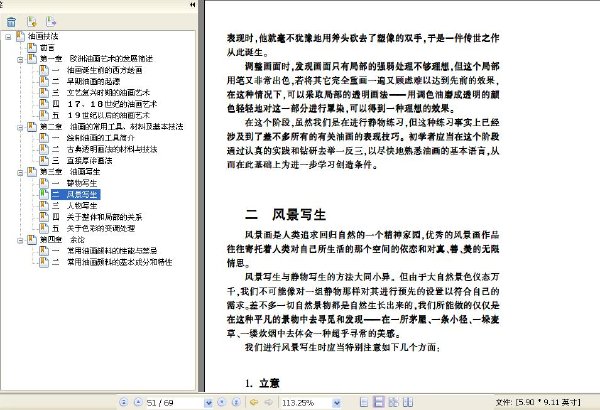Switch to single page layout
This screenshot has width=600, height=410.
[x=364, y=402]
